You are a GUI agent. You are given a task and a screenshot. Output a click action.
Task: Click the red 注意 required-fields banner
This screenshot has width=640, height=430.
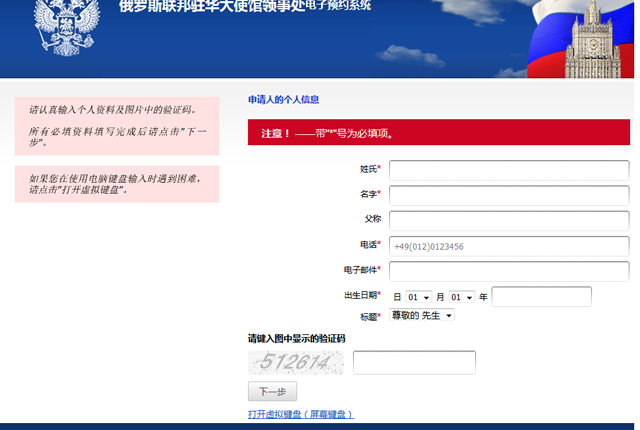click(x=438, y=133)
